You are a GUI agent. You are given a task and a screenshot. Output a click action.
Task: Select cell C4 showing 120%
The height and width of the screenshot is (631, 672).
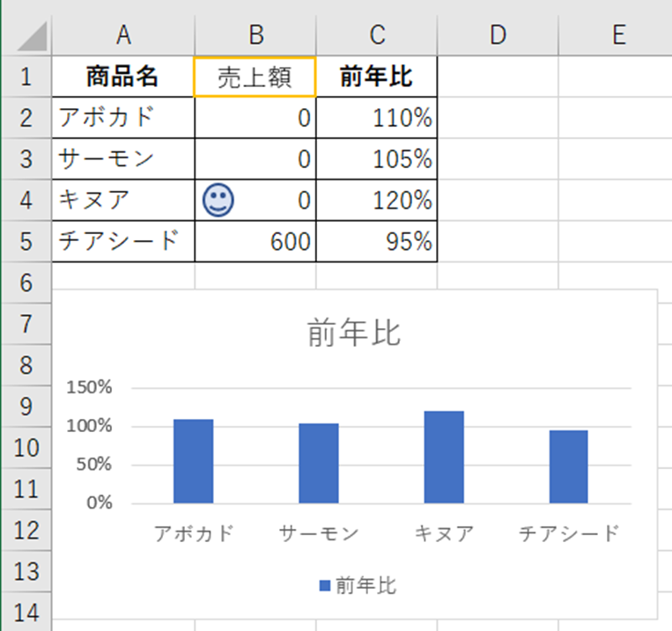pos(376,201)
